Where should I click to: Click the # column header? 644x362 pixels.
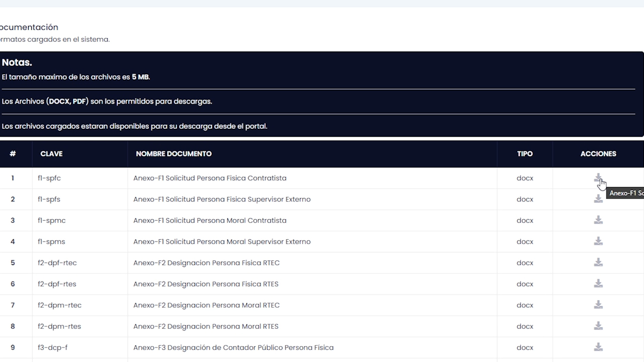[x=13, y=154]
